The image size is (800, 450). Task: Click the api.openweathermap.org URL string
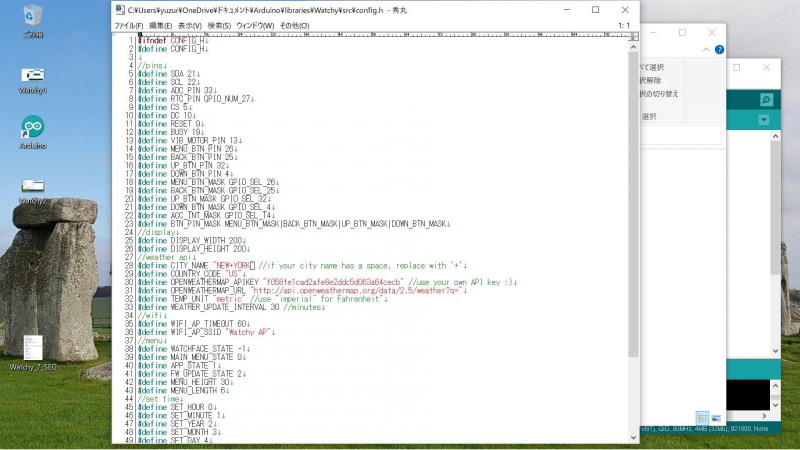point(357,290)
